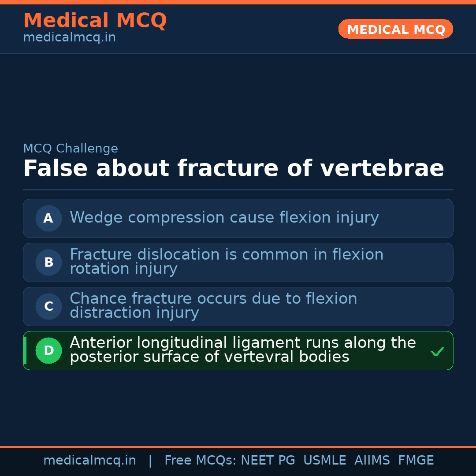The image size is (476, 476).
Task: Click the Medical MCQ orange title
Action: pyautogui.click(x=95, y=21)
